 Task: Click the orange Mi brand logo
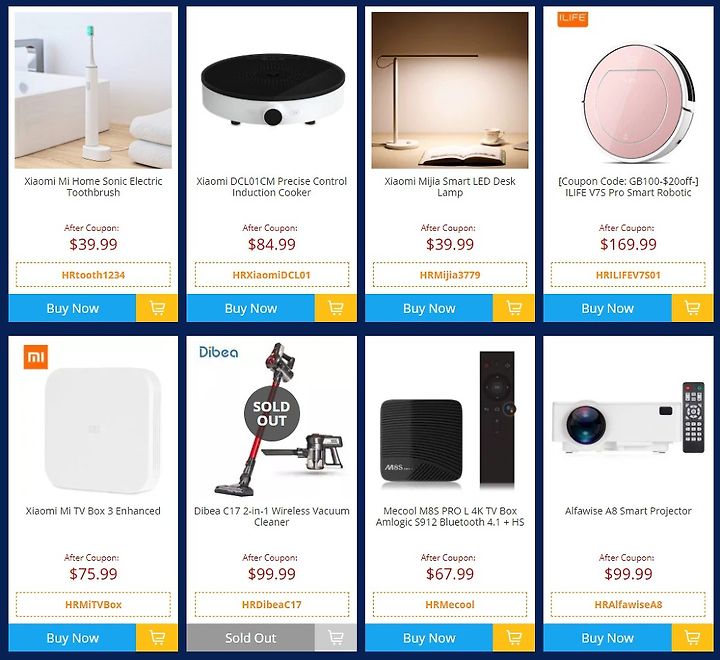tap(36, 356)
